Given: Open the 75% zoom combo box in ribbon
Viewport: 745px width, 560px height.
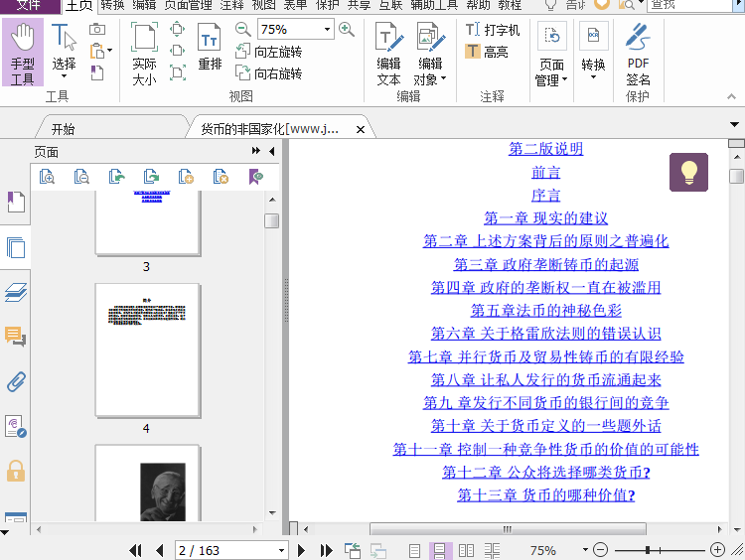Looking at the screenshot, I should [296, 30].
